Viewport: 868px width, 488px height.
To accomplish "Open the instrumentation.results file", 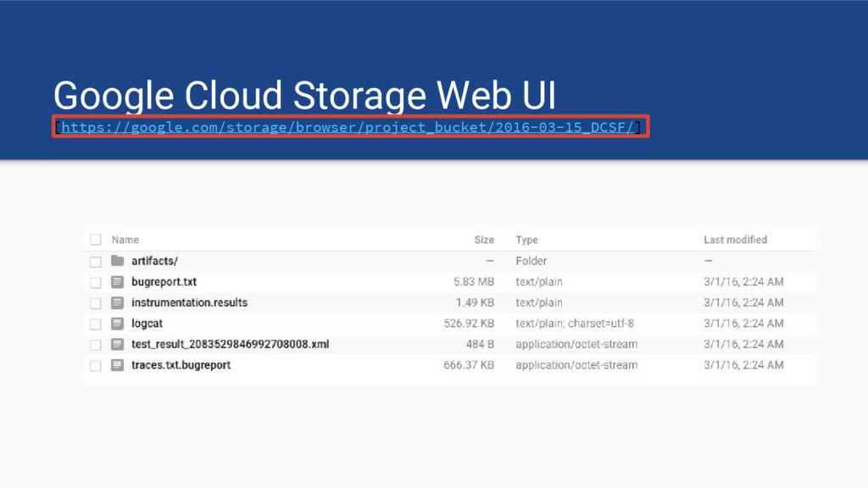I will (x=189, y=302).
